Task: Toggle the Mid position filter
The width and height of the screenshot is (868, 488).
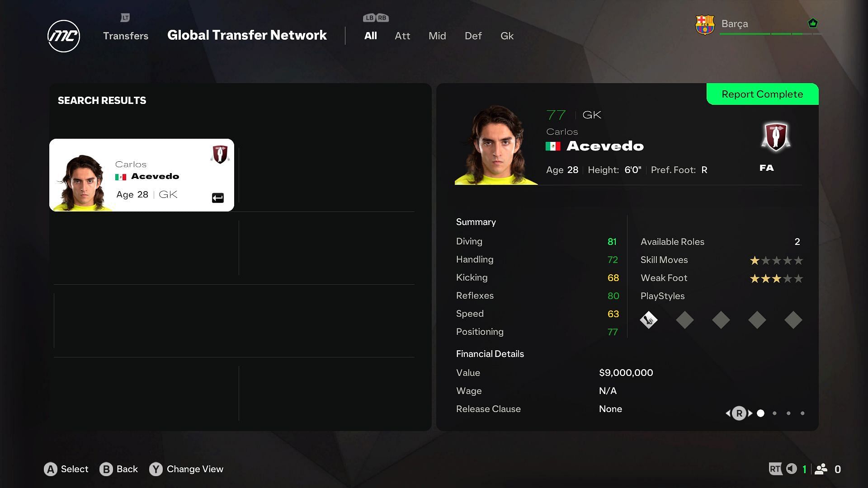Action: pos(437,35)
